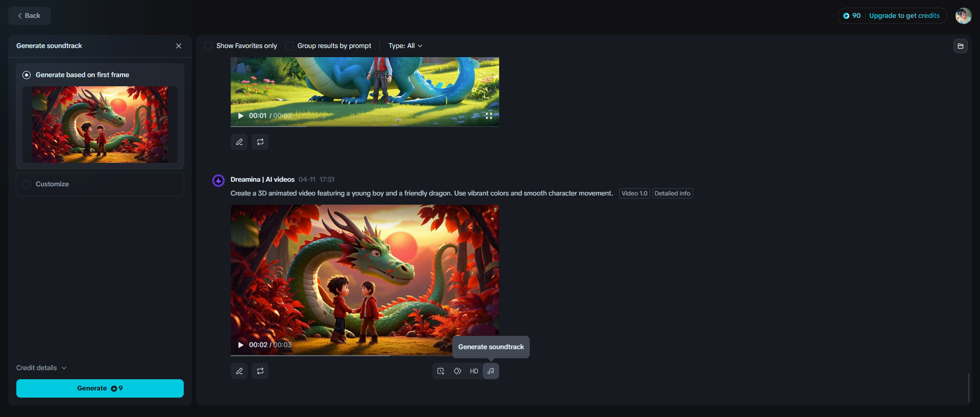Click Upgrade to get credits link
This screenshot has width=980, height=417.
click(x=904, y=16)
